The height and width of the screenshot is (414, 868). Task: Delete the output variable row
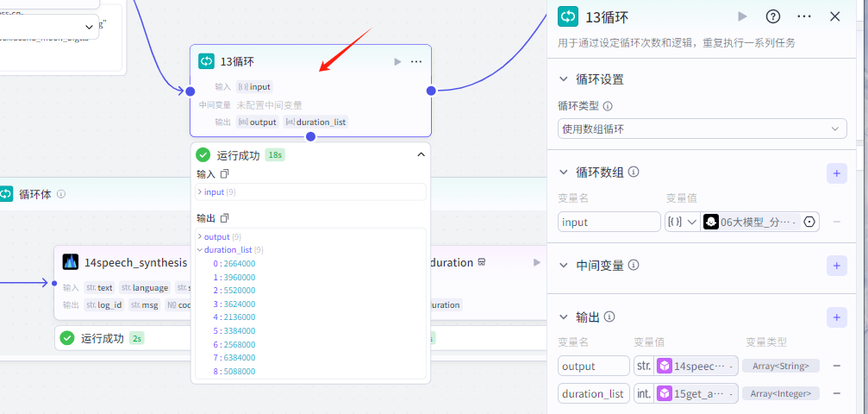coord(836,366)
